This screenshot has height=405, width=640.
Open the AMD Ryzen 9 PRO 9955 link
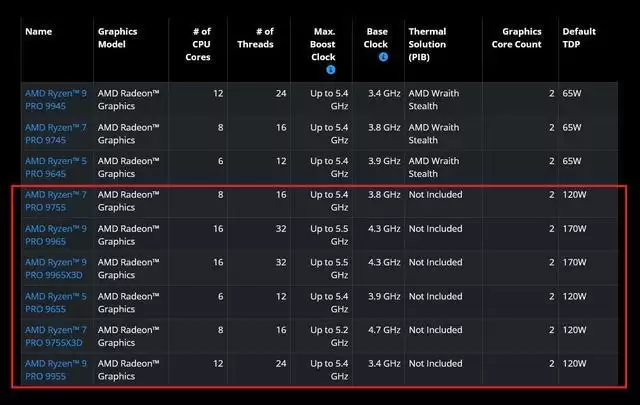click(56, 370)
